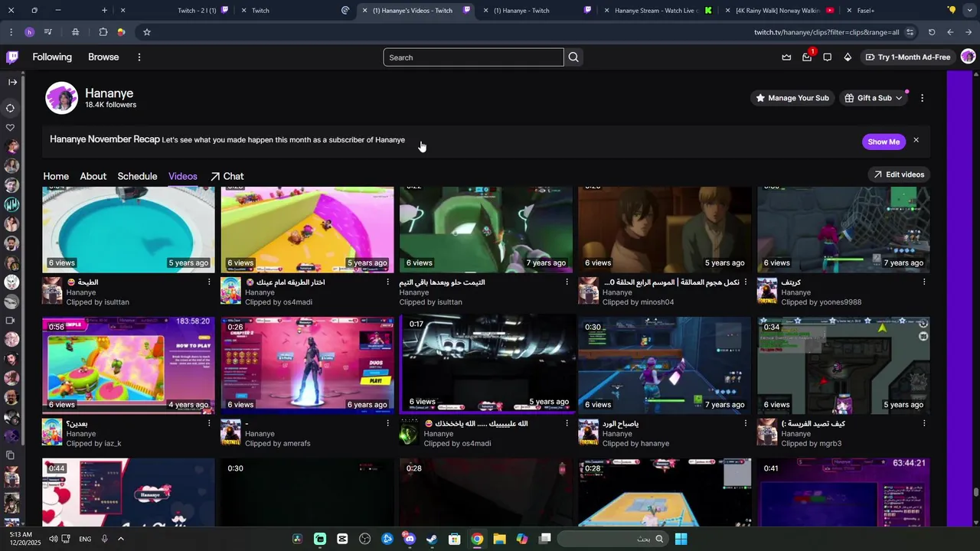Open the Chat popout tab
The height and width of the screenshot is (551, 980).
coord(227,176)
